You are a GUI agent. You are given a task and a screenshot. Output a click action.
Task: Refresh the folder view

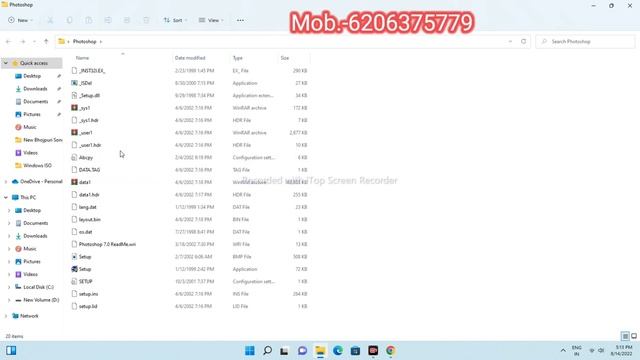(524, 42)
